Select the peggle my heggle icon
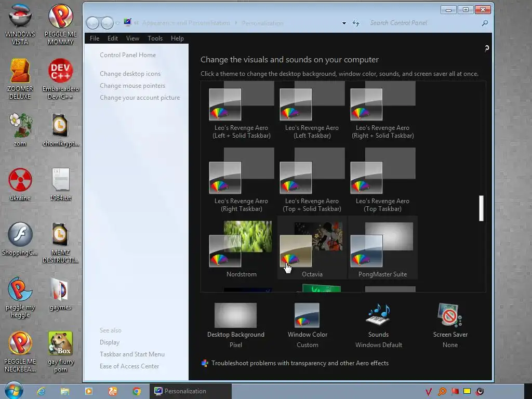The height and width of the screenshot is (399, 532). pyautogui.click(x=20, y=298)
